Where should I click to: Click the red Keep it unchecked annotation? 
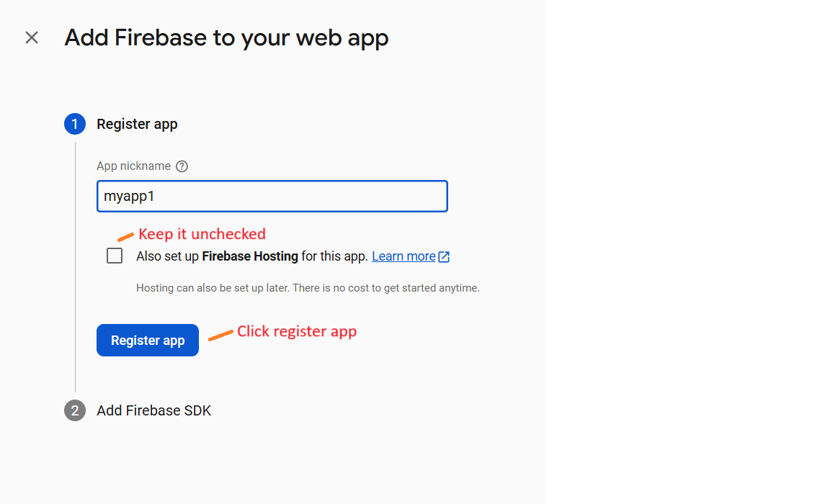(x=202, y=234)
